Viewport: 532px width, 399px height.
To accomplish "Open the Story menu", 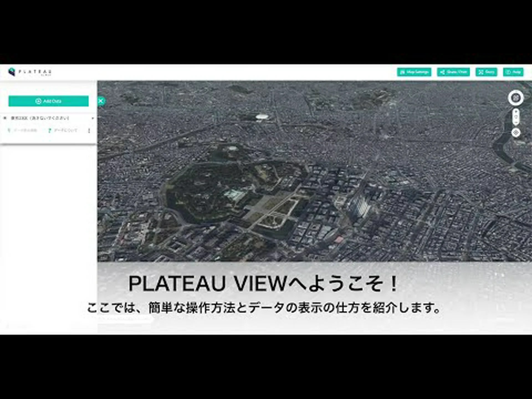I will (486, 72).
